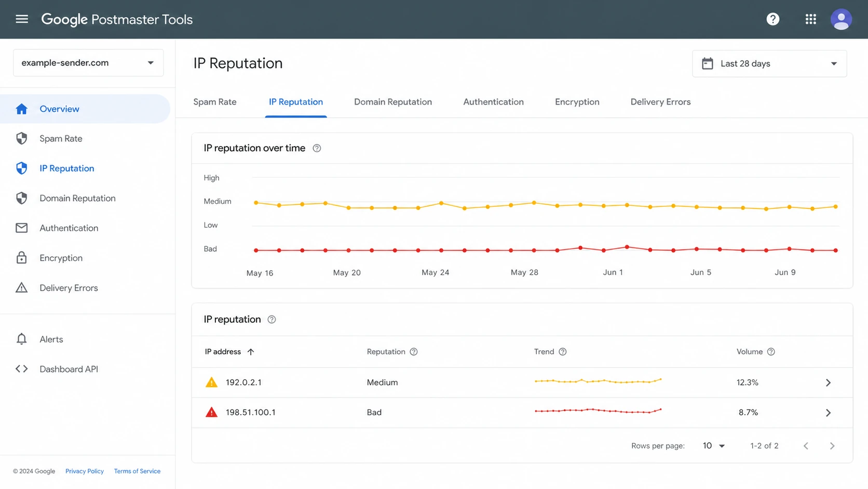Viewport: 868px width, 489px height.
Task: Change rows per page from 10
Action: (714, 446)
